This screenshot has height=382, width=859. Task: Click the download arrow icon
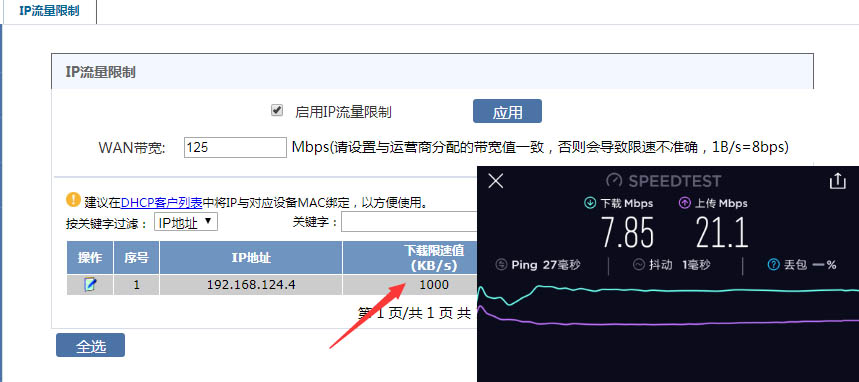(590, 203)
